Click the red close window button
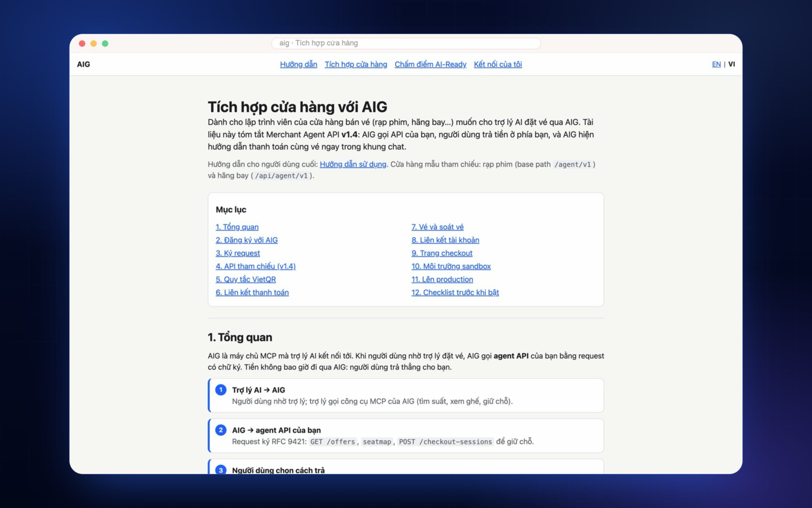The image size is (812, 508). tap(82, 43)
